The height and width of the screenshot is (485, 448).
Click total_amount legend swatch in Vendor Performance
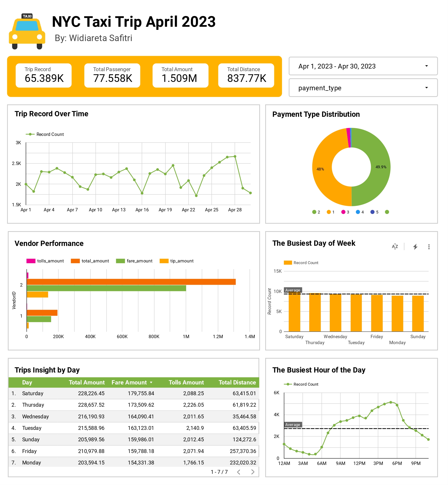coord(75,261)
